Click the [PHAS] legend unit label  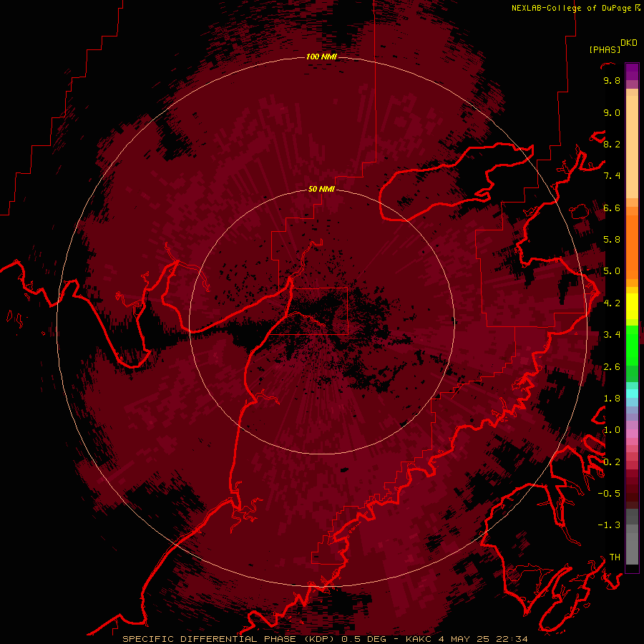605,49
